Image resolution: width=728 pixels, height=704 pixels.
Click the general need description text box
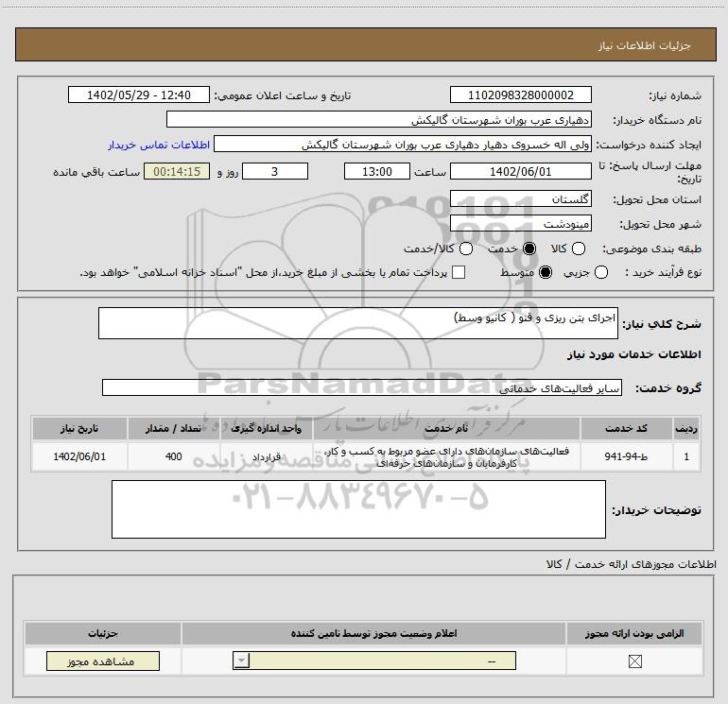358,323
